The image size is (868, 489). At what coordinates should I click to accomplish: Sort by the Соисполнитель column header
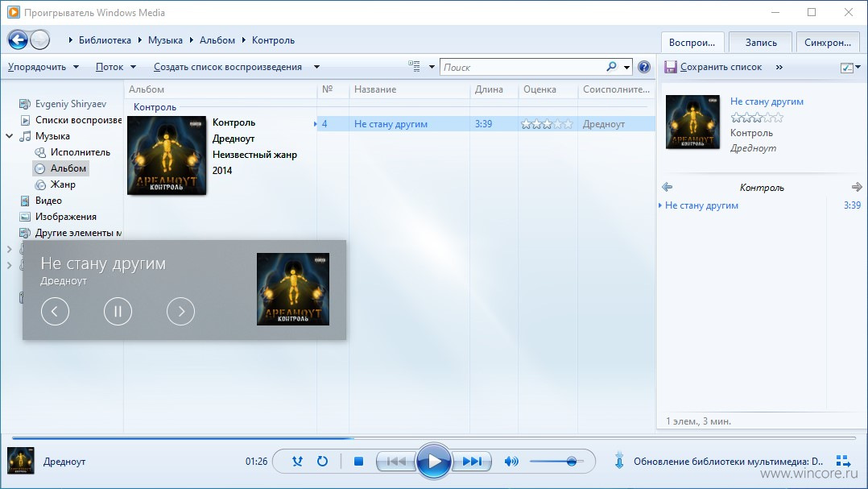pyautogui.click(x=616, y=89)
